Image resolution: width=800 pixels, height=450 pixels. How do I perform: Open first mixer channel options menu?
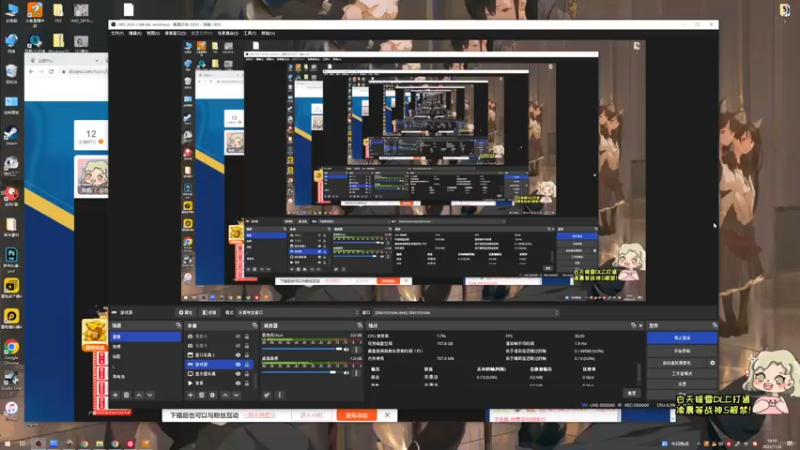356,349
